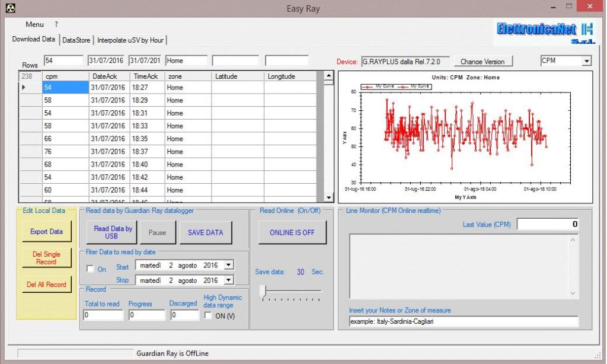Click Guardian Ray is OffLine status text

172,353
